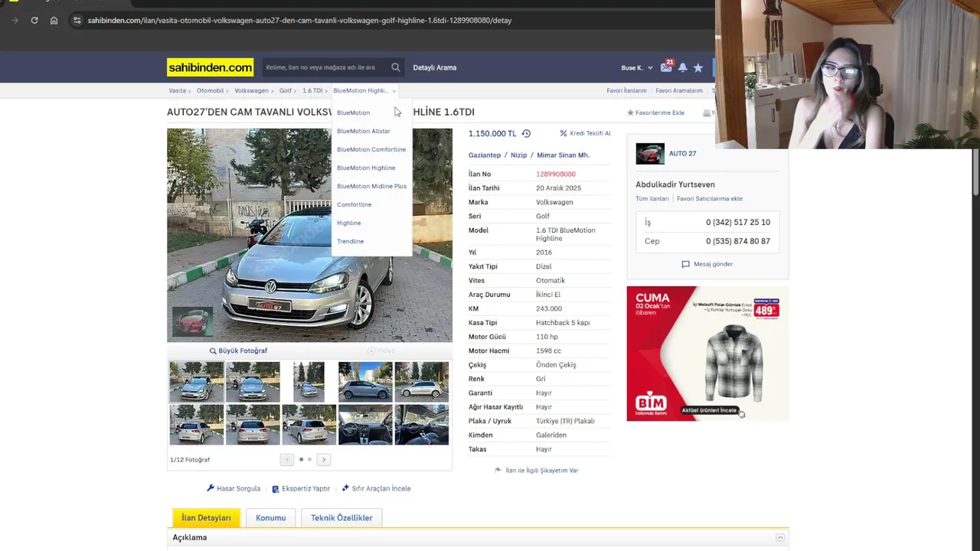Screen dimensions: 980x551
Task: Click the sahibinden.com logo
Action: [x=210, y=67]
